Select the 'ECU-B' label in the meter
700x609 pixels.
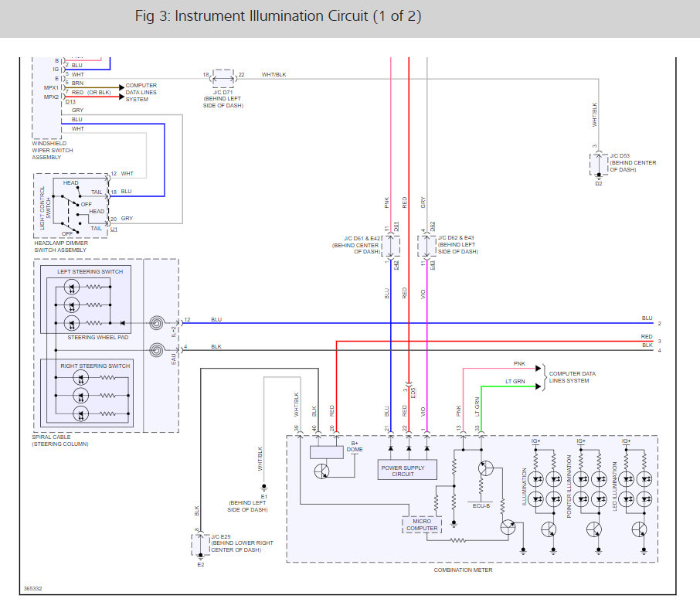pyautogui.click(x=481, y=506)
